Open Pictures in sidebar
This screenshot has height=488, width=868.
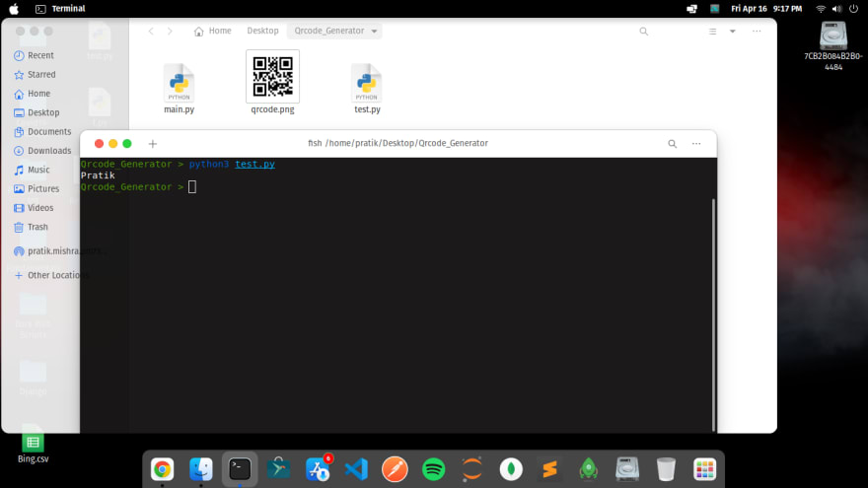[36, 188]
